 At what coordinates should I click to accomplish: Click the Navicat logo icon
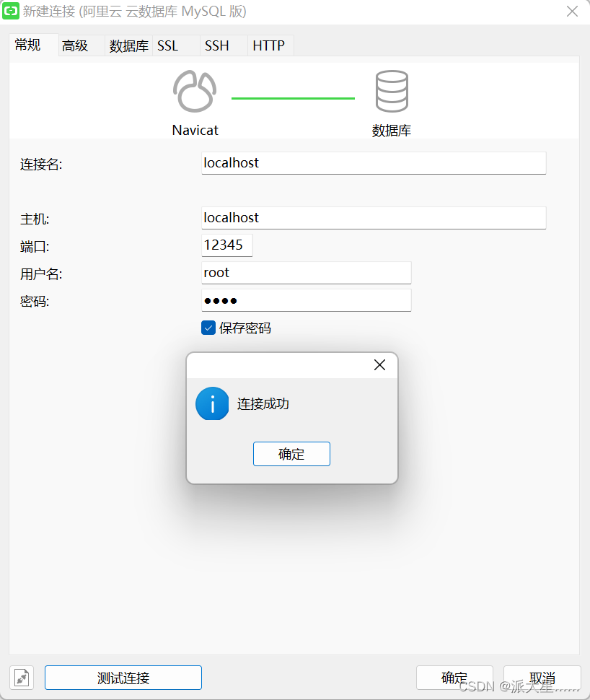pyautogui.click(x=195, y=92)
